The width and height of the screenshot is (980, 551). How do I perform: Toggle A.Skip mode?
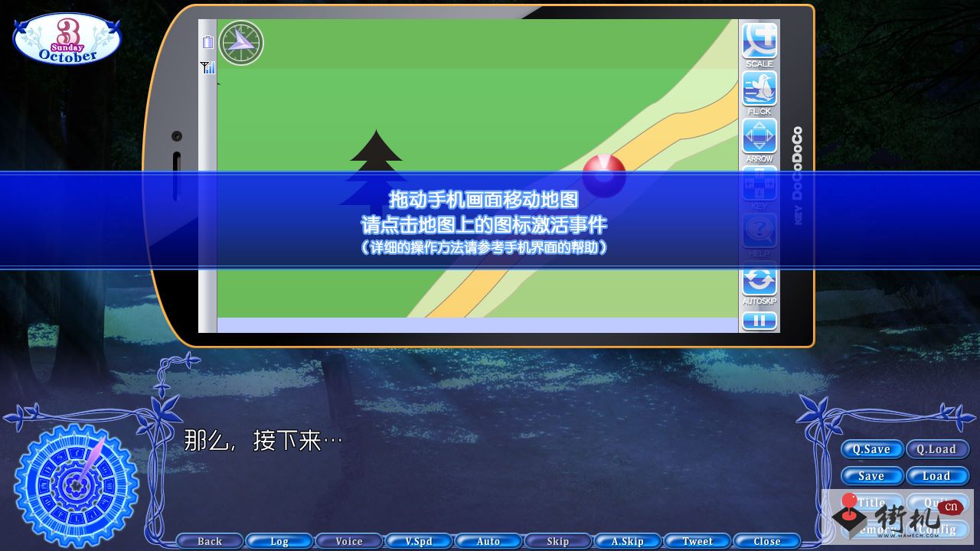pyautogui.click(x=628, y=541)
